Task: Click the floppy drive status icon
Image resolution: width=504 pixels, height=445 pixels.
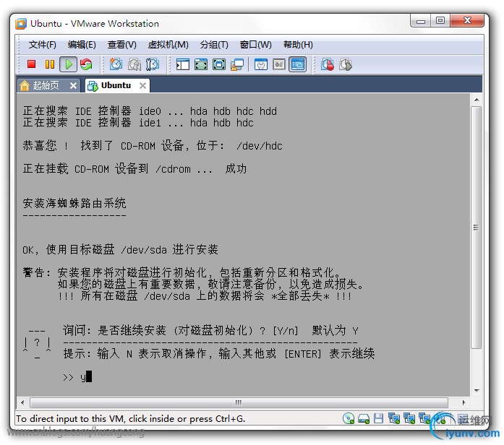Action: [x=378, y=418]
